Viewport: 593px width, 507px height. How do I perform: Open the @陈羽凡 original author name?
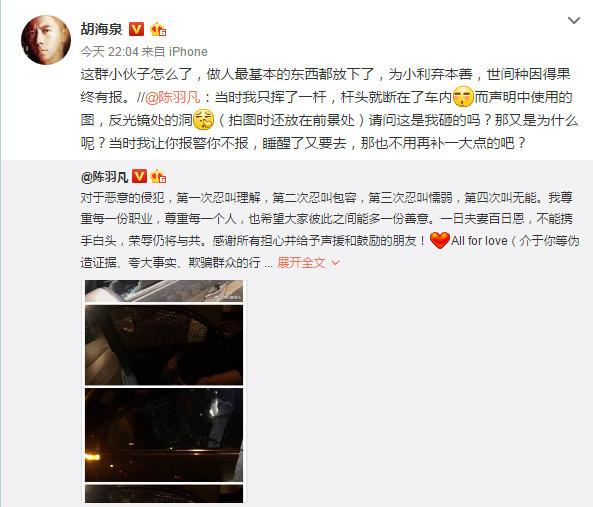[104, 177]
